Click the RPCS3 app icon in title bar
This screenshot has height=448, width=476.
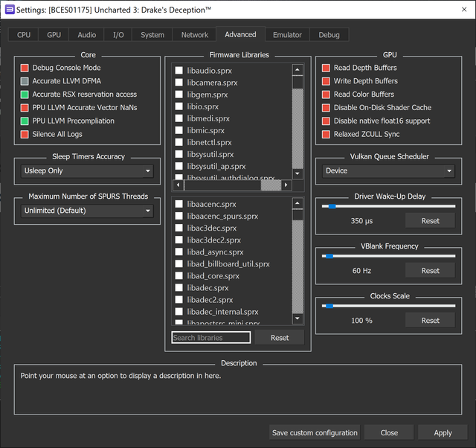point(10,10)
